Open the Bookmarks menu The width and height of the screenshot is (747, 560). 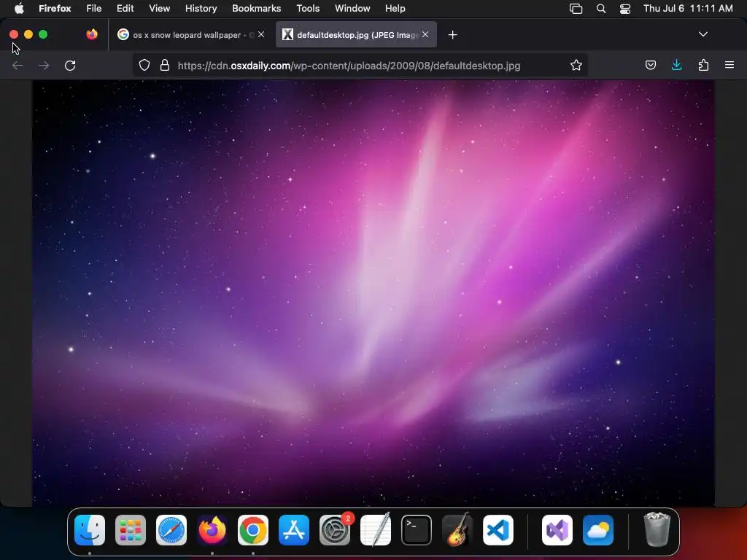tap(256, 9)
